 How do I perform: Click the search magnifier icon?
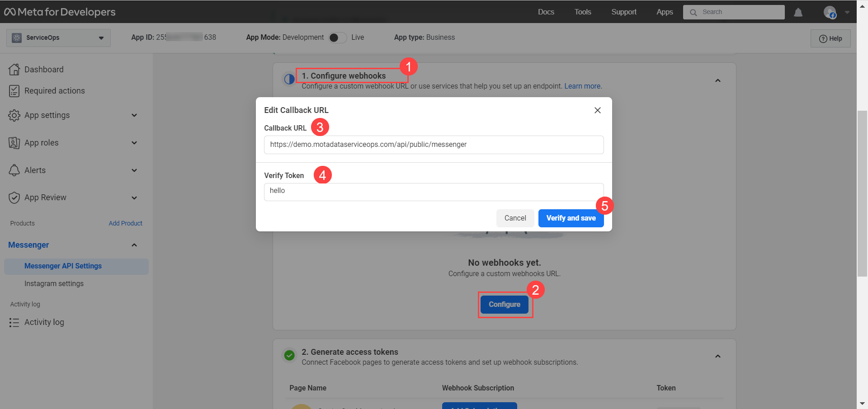coord(693,12)
